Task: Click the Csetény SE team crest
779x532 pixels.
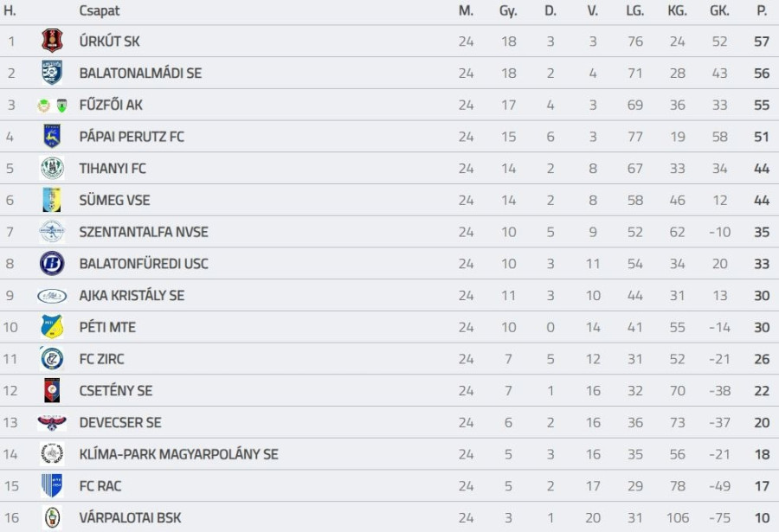Action: click(x=52, y=390)
